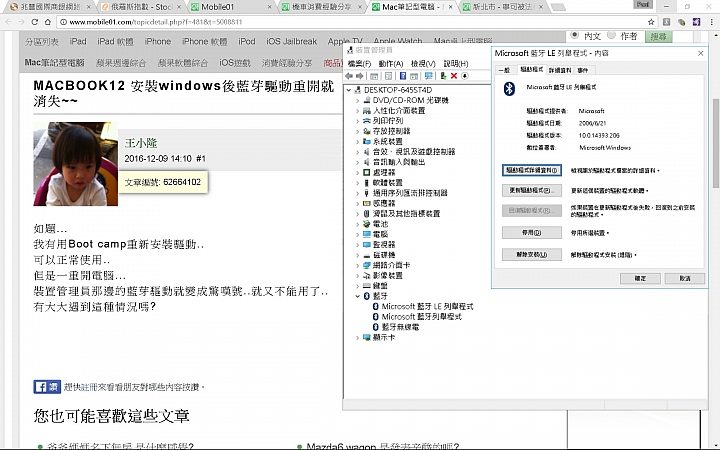This screenshot has width=720, height=450.
Task: Open the 消費經驗分享 forum link
Action: (x=287, y=63)
